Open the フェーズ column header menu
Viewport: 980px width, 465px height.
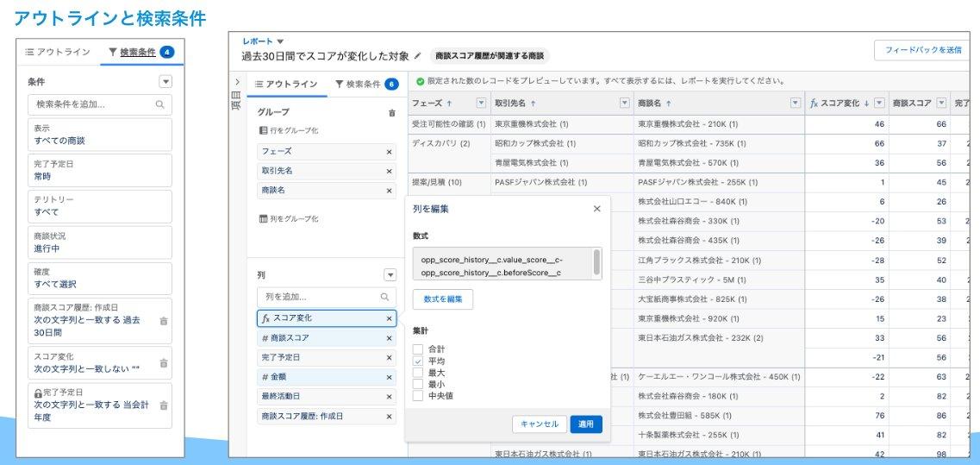(x=481, y=104)
